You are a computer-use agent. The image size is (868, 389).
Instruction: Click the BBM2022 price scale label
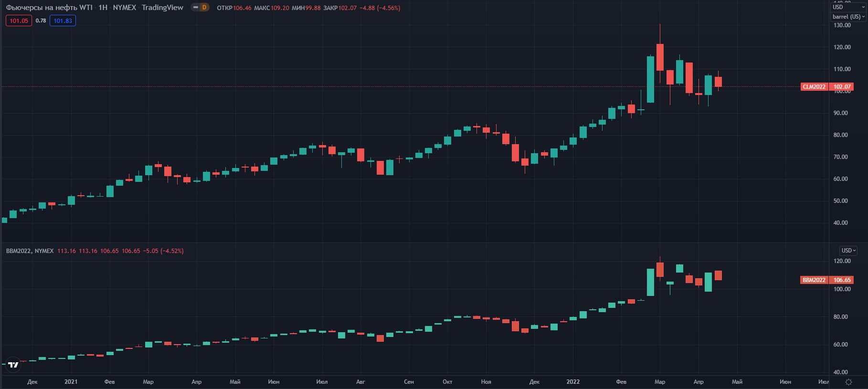[814, 280]
